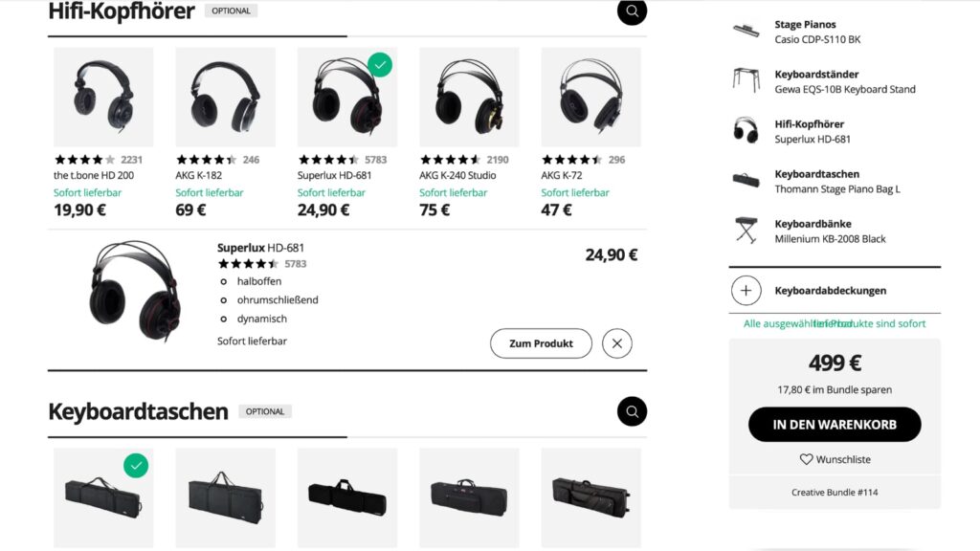
Task: Select the Stage Pianos icon in bundle list
Action: [x=746, y=31]
